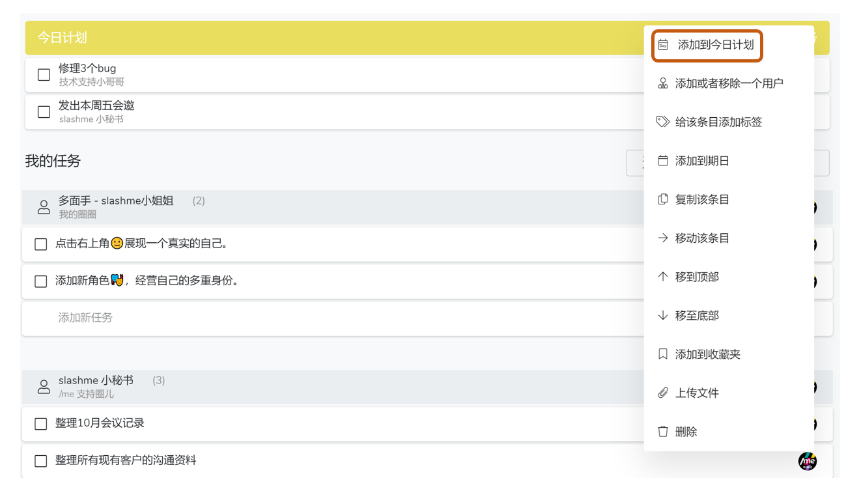846x504 pixels.
Task: Click the user icon for 添加或者移除一个用户
Action: tap(663, 83)
